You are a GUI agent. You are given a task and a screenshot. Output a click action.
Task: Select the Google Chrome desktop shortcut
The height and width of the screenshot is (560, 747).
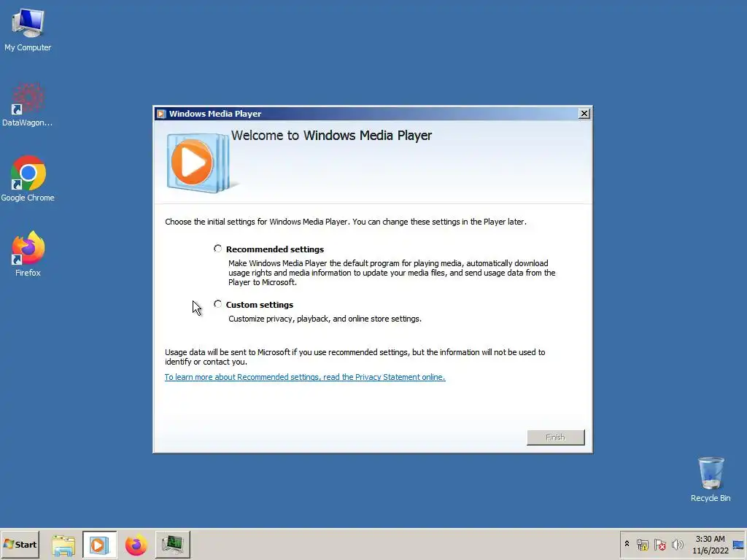tap(28, 179)
